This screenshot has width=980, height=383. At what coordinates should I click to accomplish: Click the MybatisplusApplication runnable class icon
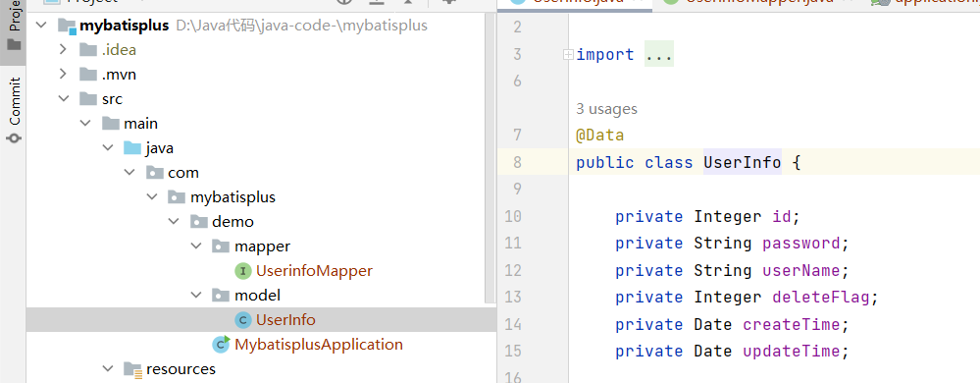tap(222, 344)
